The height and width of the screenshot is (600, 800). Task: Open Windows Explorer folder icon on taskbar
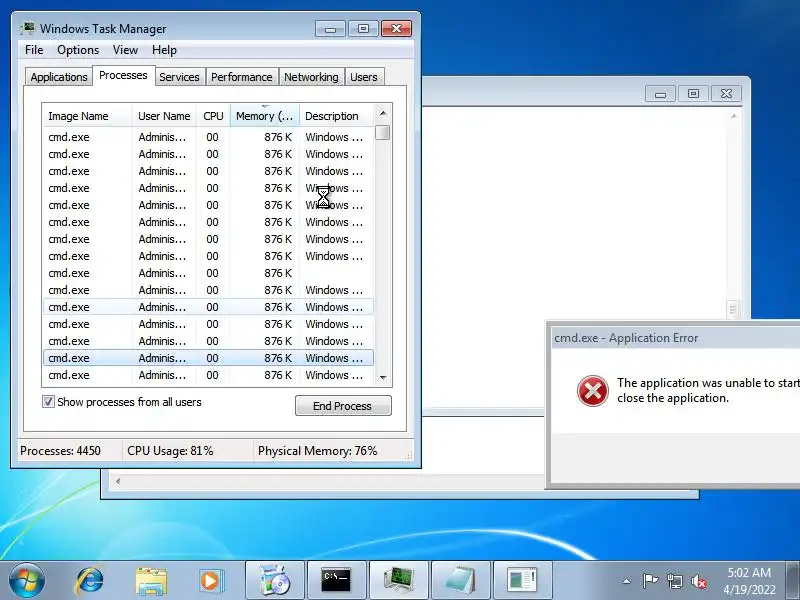(151, 581)
